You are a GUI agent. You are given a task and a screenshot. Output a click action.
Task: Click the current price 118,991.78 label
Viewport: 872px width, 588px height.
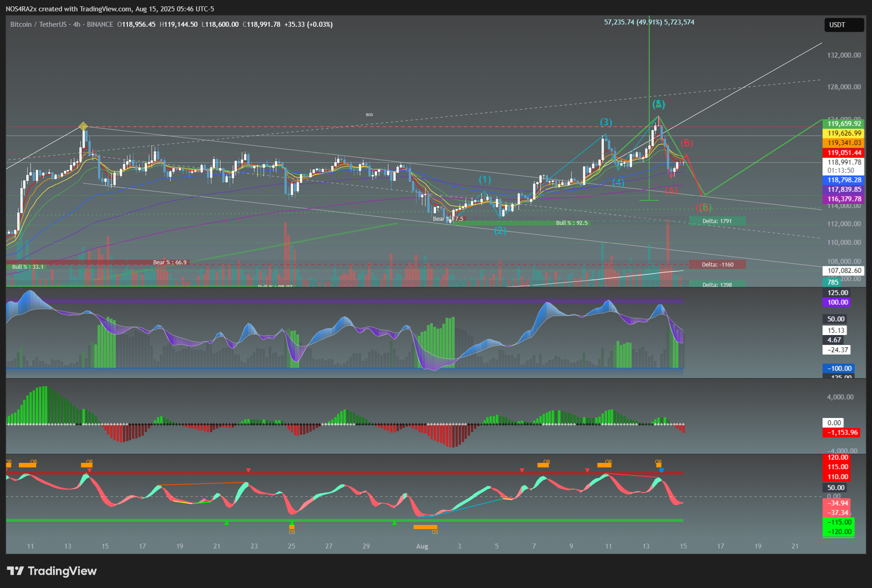tap(844, 162)
